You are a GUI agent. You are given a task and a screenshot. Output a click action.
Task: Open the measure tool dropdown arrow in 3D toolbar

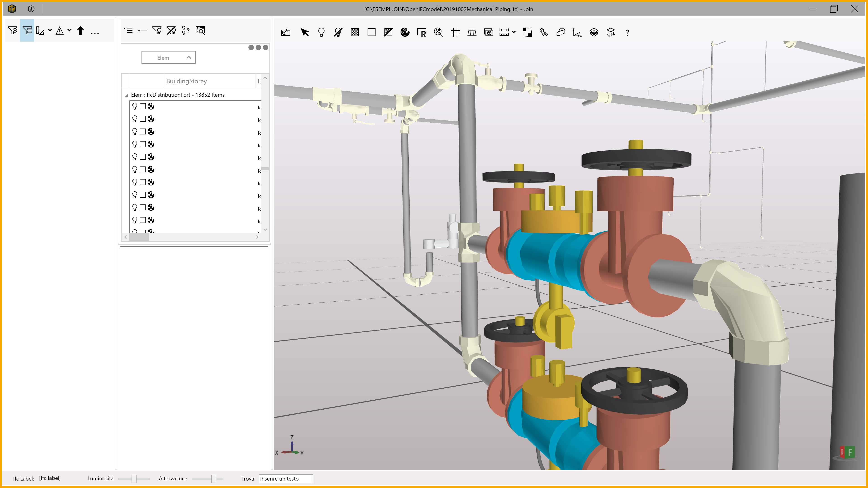(514, 32)
